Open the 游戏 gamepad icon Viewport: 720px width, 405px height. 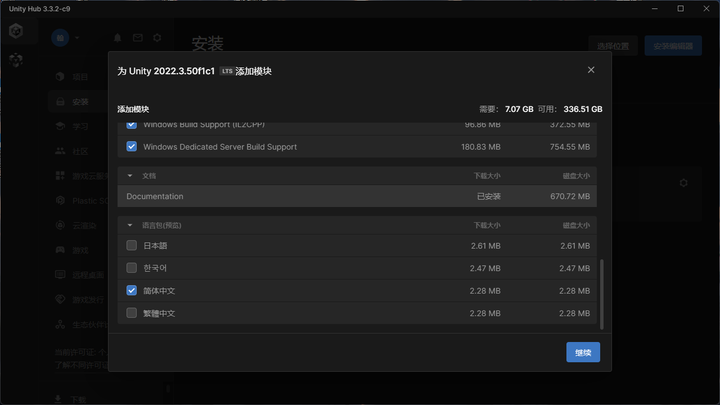pyautogui.click(x=60, y=250)
